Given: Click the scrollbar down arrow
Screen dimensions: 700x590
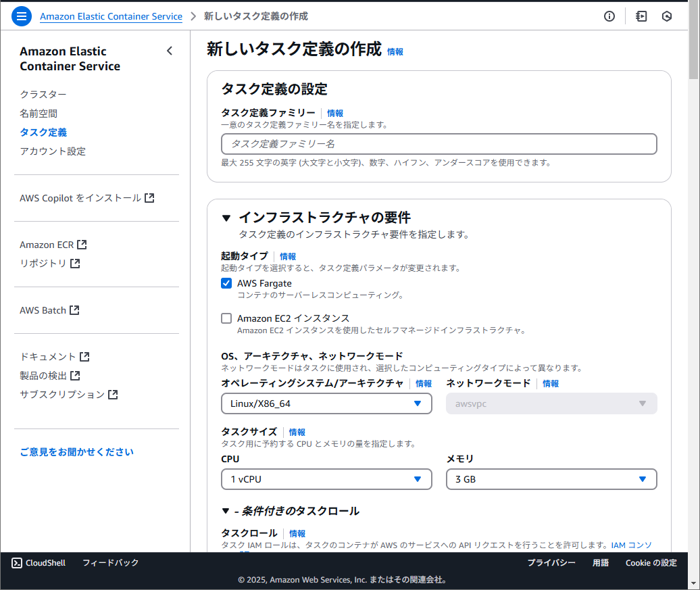Looking at the screenshot, I should (694, 583).
